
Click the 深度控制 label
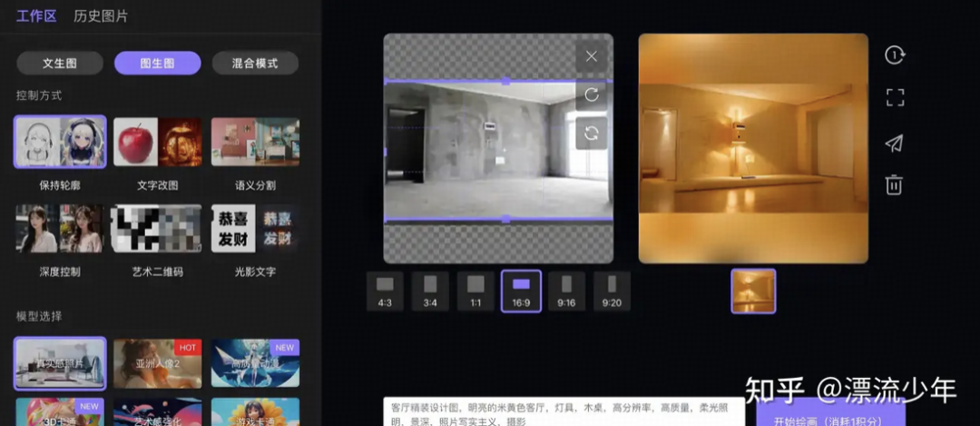(x=60, y=272)
